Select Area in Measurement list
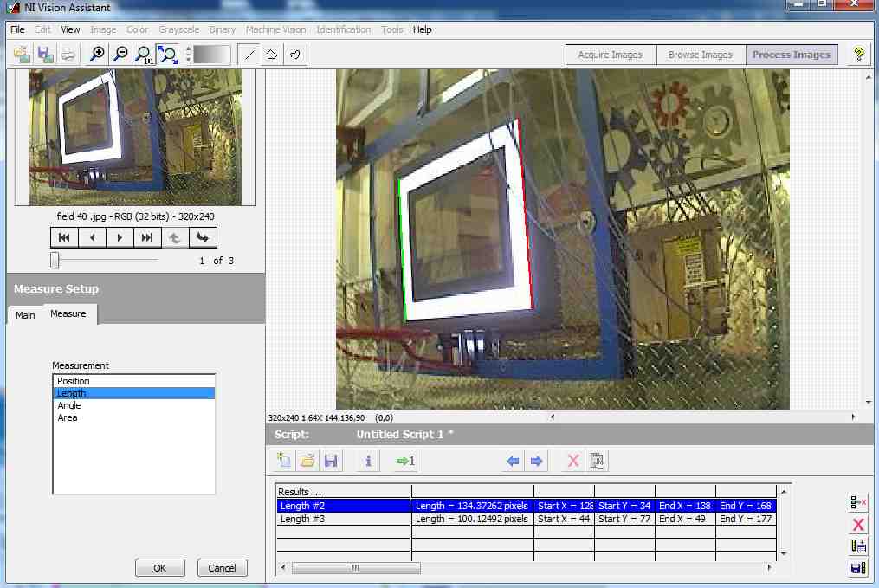 [133, 417]
